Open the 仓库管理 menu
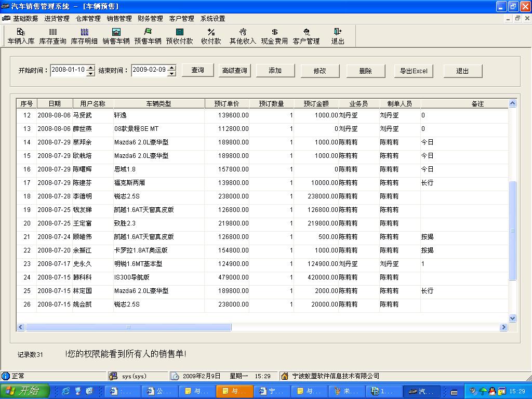Screen dimensions: 532x399 click(x=88, y=18)
